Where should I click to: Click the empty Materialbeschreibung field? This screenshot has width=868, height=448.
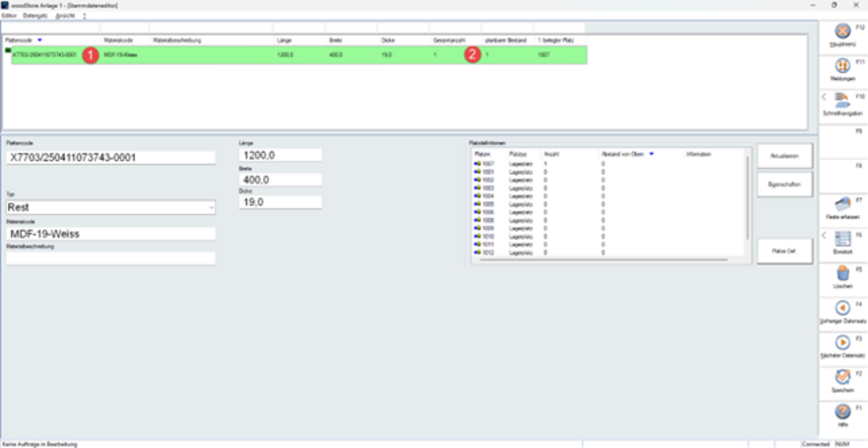pyautogui.click(x=110, y=259)
